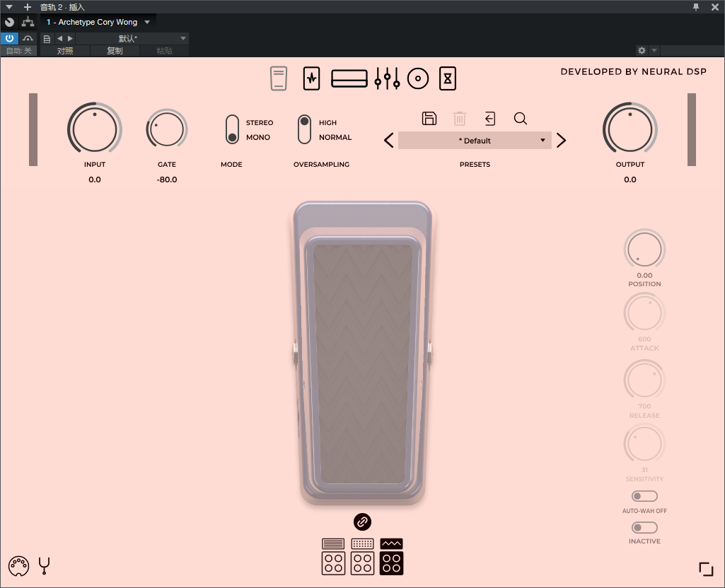Viewport: 725px width, 588px height.
Task: Select the second amp with dotted grille
Action: pos(362,557)
